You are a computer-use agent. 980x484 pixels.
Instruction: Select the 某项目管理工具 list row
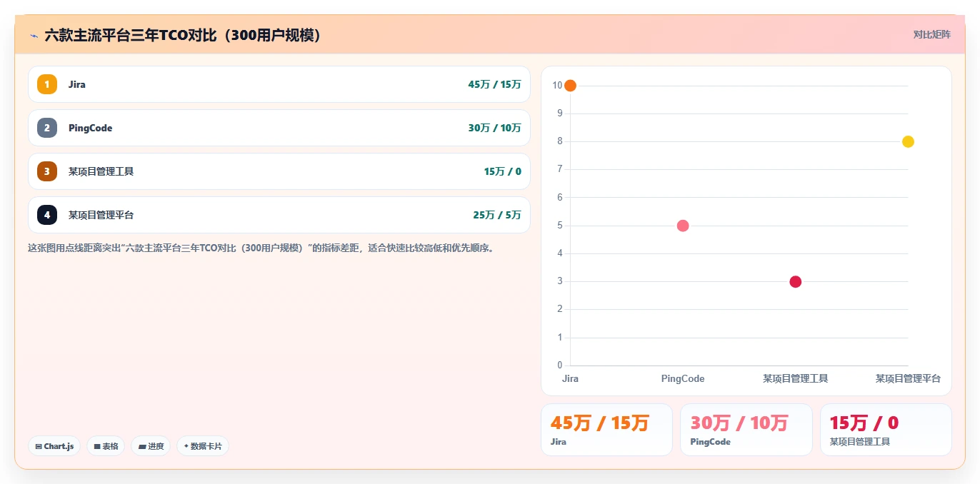click(x=279, y=171)
